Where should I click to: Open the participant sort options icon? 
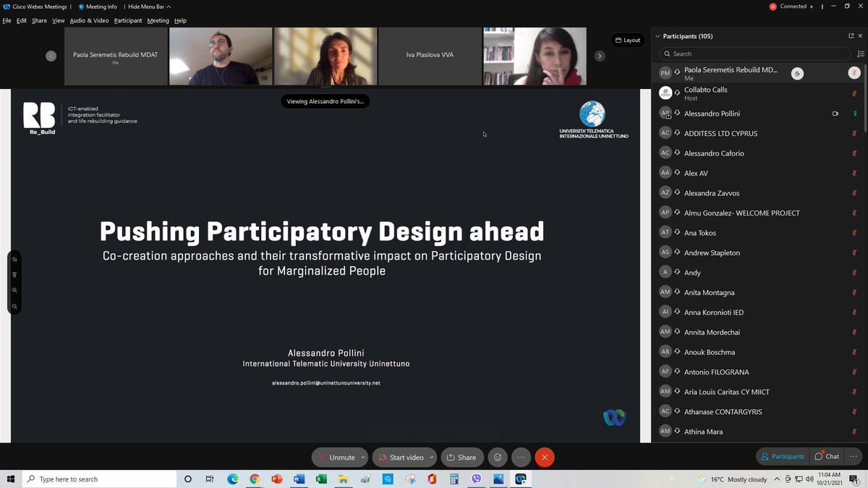(860, 53)
